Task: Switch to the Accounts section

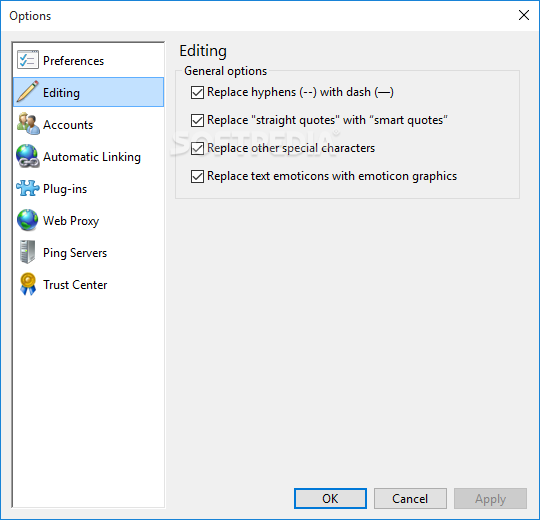Action: (89, 125)
